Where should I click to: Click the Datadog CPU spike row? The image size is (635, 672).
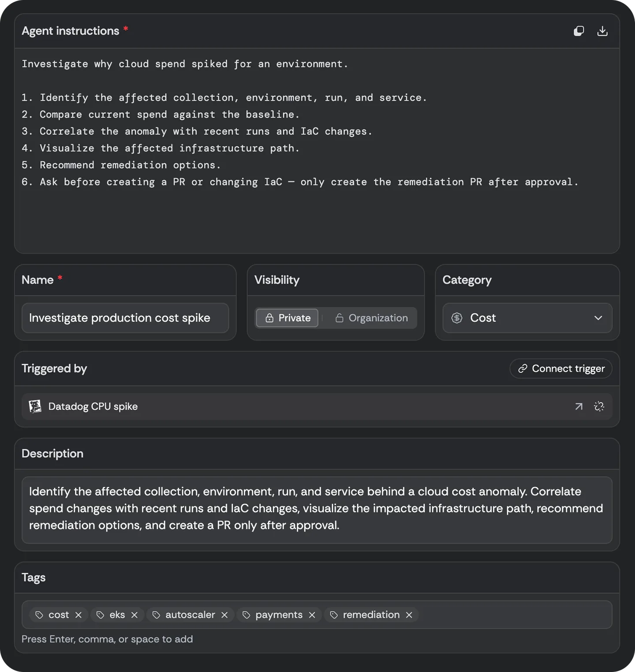pyautogui.click(x=317, y=406)
